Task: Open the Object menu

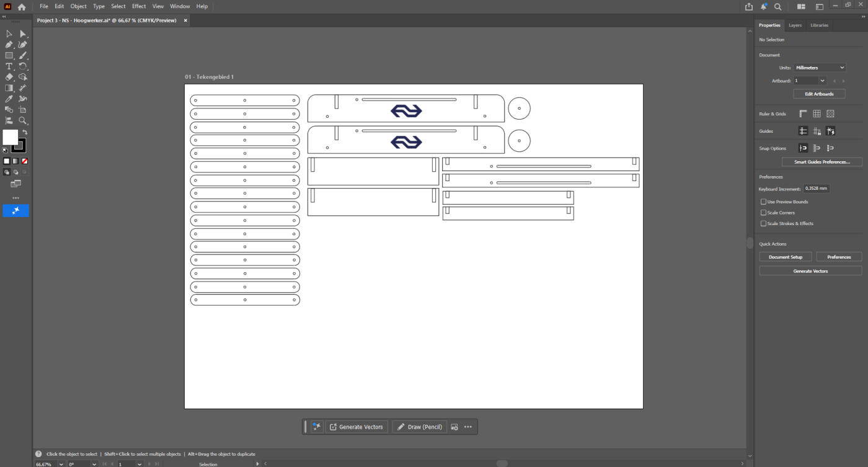Action: (x=79, y=6)
